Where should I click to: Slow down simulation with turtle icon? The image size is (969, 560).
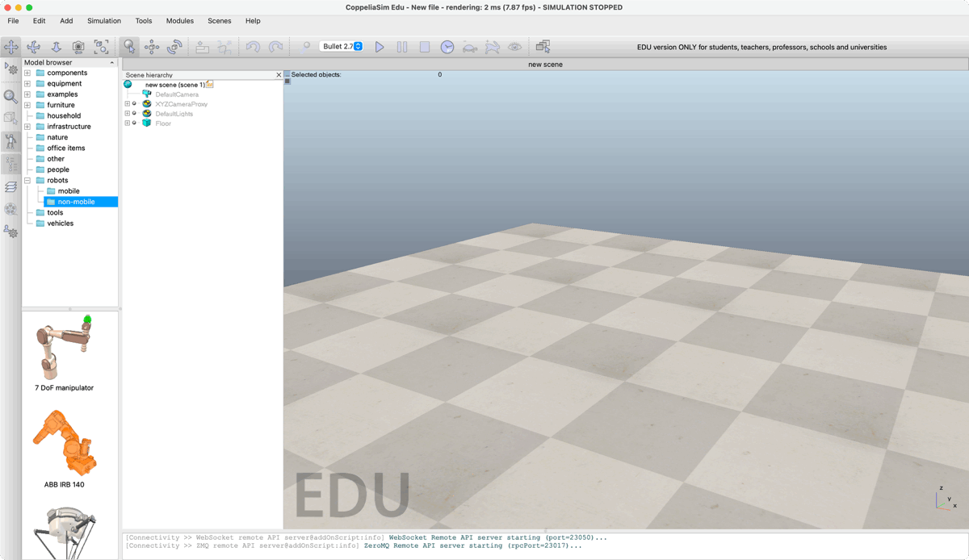coord(470,47)
